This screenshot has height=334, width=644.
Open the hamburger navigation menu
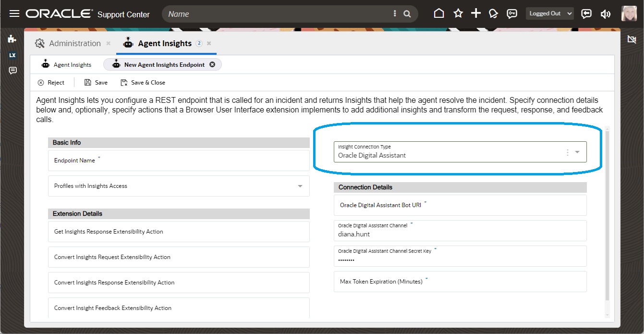14,13
